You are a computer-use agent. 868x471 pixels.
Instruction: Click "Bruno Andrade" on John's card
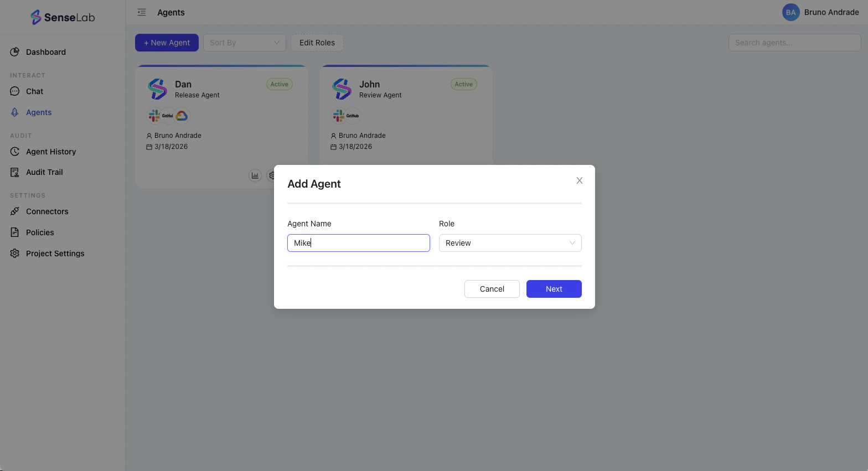(x=362, y=136)
